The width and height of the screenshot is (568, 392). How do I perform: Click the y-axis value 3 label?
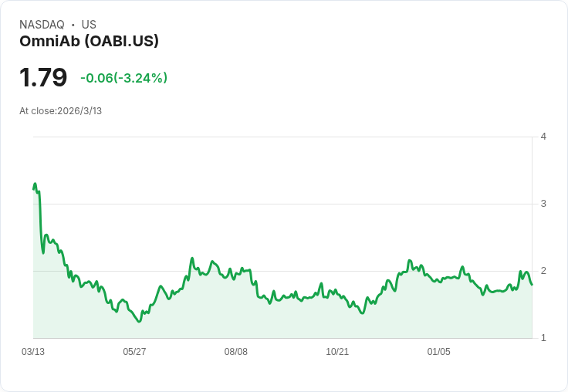pos(543,204)
